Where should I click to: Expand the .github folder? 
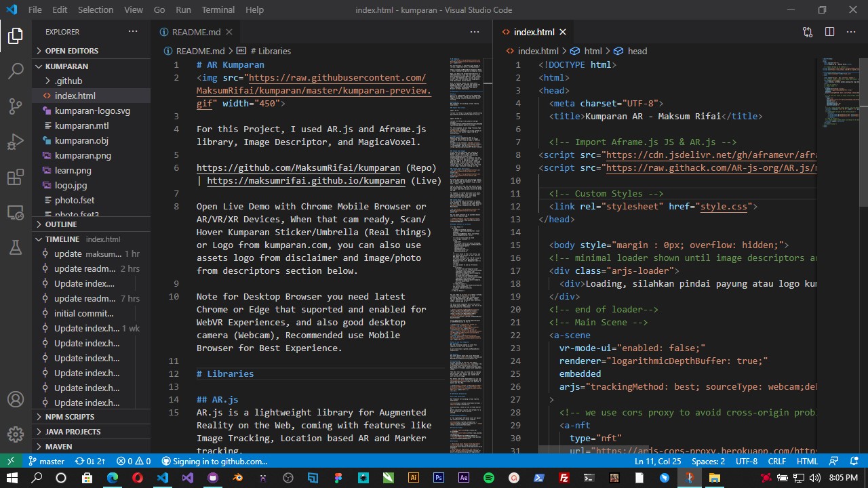coord(91,81)
